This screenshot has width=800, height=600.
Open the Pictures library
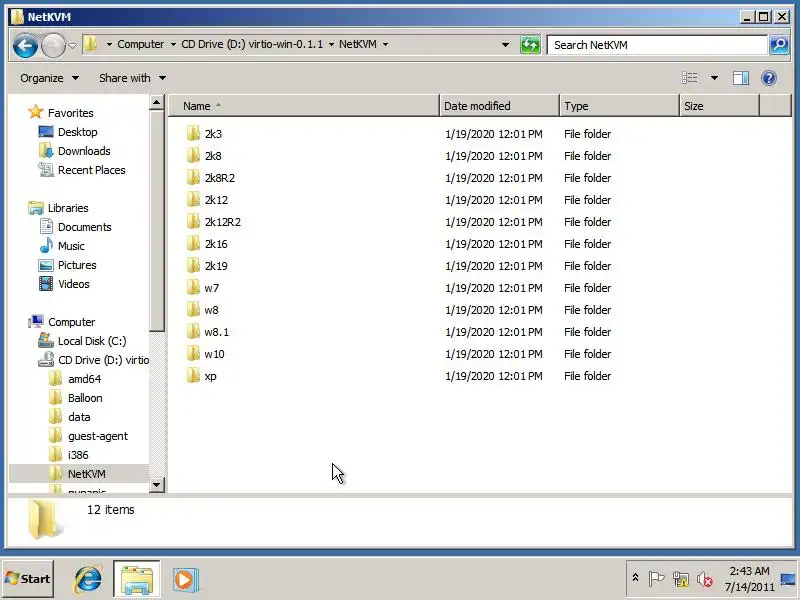(x=77, y=265)
